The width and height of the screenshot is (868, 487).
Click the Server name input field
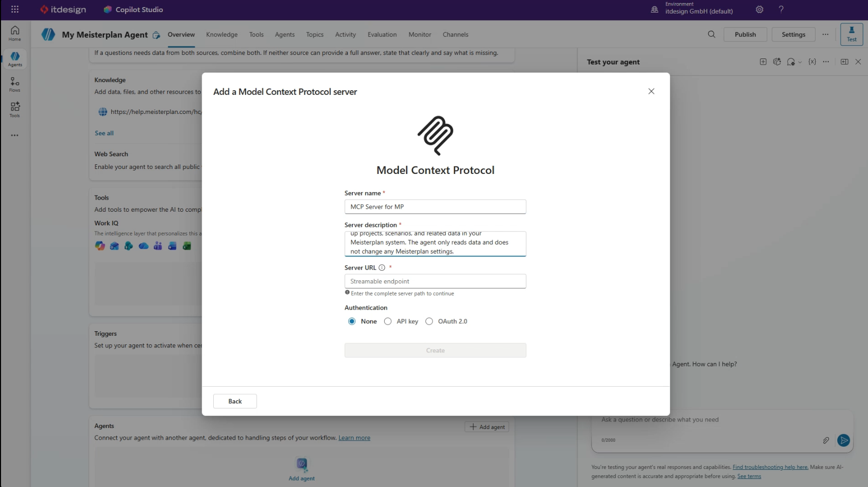click(436, 207)
